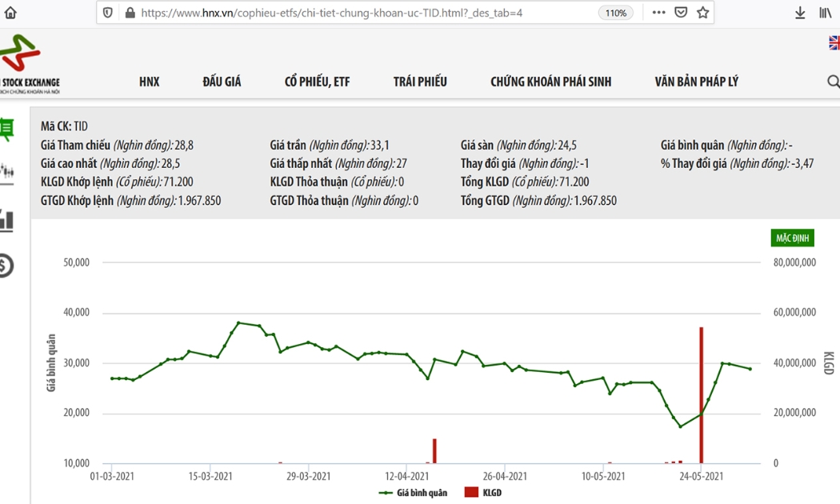Open the CỔ PHIẾU, ETF menu
The width and height of the screenshot is (840, 504).
tap(317, 82)
